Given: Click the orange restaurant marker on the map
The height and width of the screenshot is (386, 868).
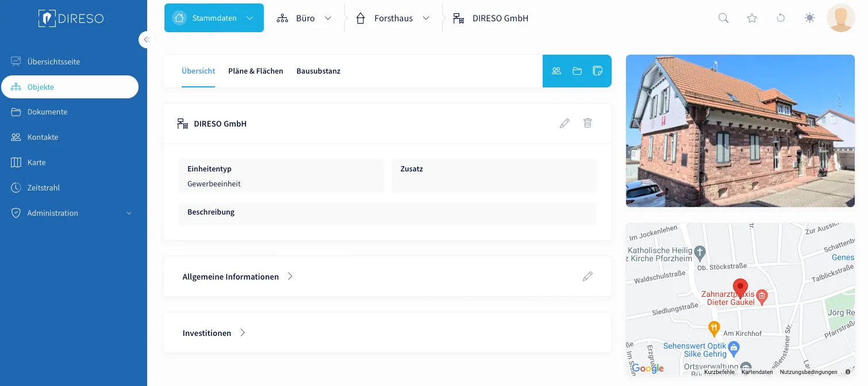Looking at the screenshot, I should 714,328.
